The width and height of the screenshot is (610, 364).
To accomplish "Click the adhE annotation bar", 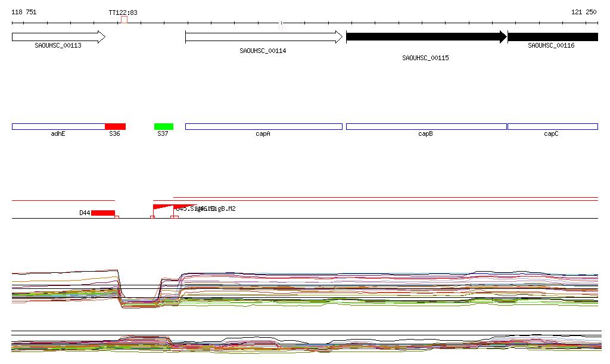I will (58, 126).
